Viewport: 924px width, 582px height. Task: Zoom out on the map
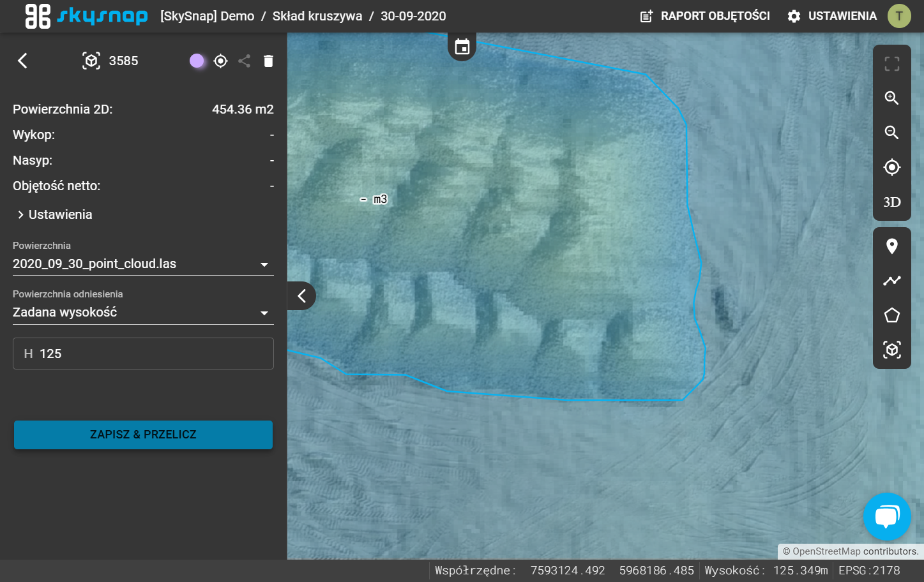coord(892,132)
